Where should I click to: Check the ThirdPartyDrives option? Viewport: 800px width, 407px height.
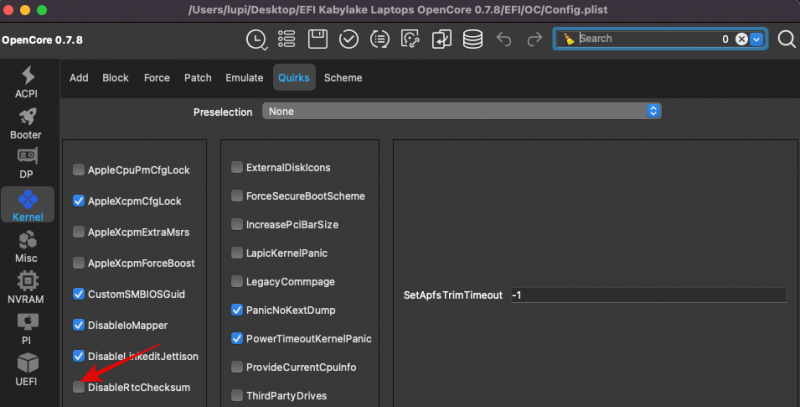pyautogui.click(x=237, y=395)
